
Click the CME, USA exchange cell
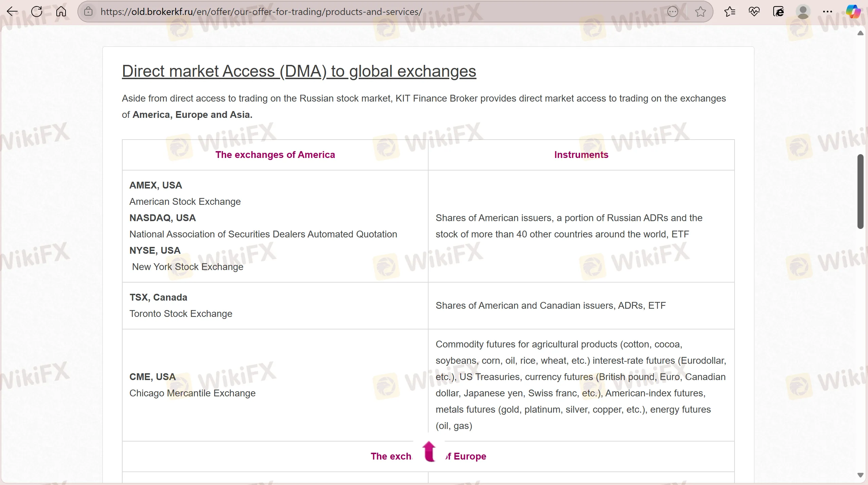tap(152, 377)
